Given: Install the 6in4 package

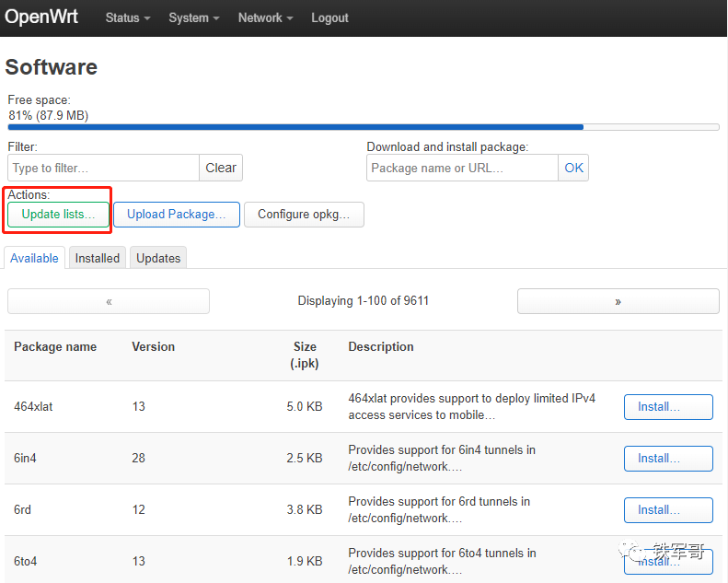Looking at the screenshot, I should [x=668, y=459].
